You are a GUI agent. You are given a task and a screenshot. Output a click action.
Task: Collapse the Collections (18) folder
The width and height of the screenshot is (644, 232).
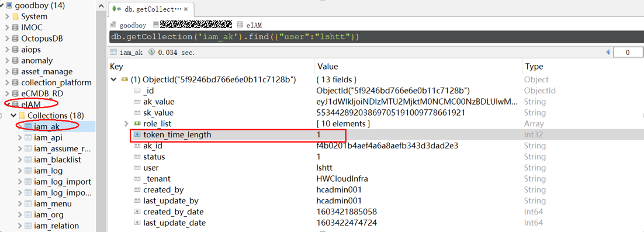[13, 115]
